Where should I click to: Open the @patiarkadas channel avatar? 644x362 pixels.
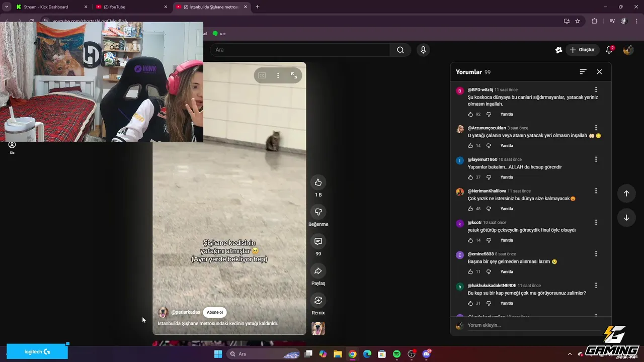coord(163,312)
